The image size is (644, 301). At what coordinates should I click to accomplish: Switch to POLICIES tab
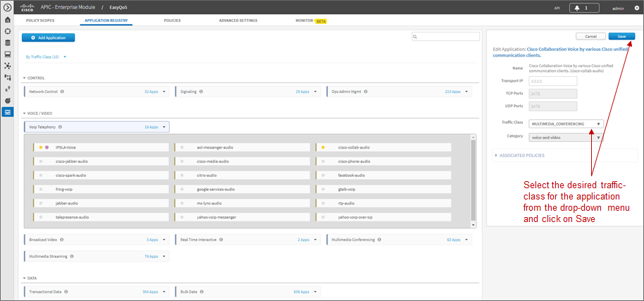172,20
